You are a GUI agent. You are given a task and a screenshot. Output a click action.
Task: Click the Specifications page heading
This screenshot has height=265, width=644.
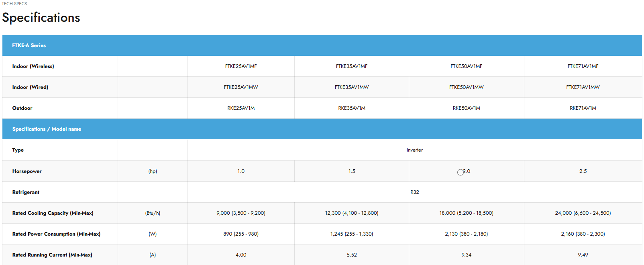[41, 18]
